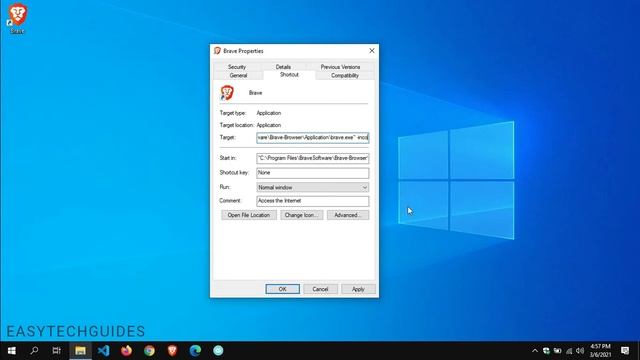Open the volume control tray icon
Screen dimensions: 640x360
(580, 351)
